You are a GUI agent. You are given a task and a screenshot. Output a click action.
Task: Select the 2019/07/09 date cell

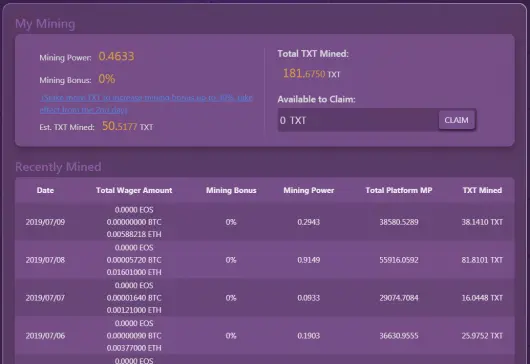click(x=45, y=222)
